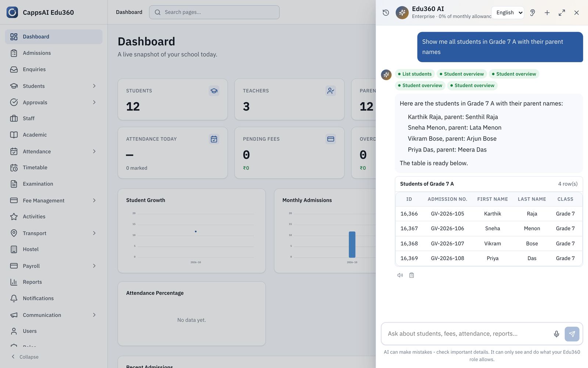
Task: Open the Dashboard sidebar item
Action: (x=54, y=37)
